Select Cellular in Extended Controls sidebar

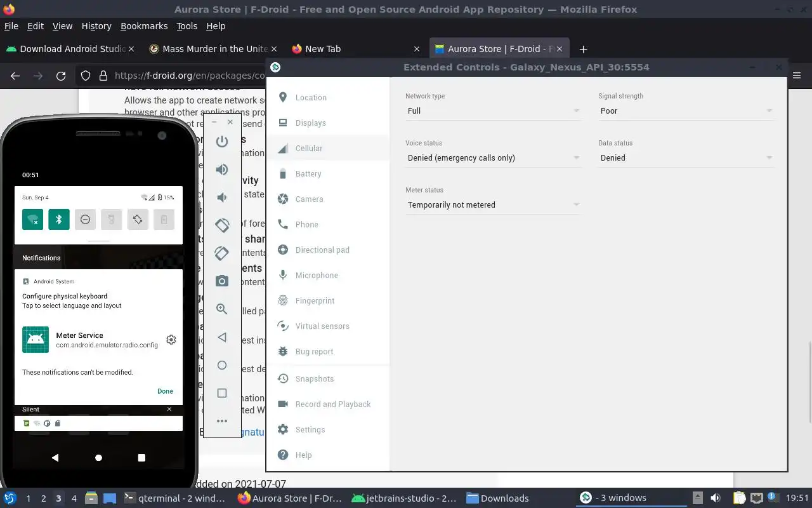pyautogui.click(x=327, y=148)
